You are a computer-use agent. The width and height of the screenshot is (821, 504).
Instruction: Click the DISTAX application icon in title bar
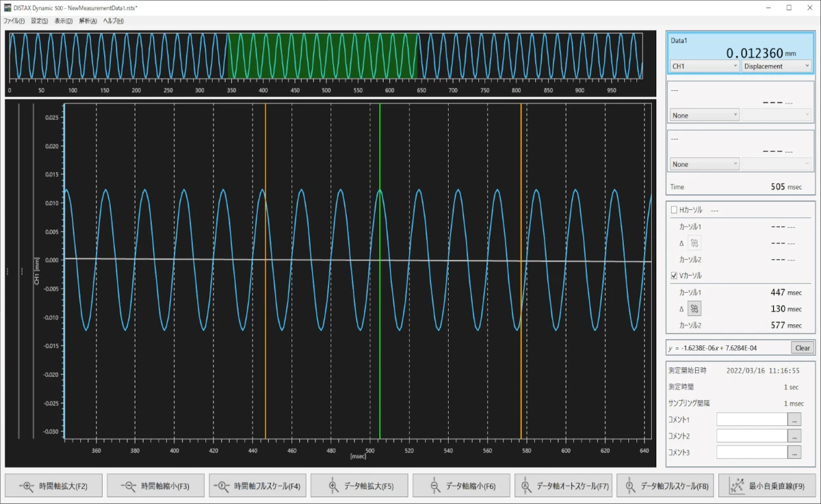[x=7, y=7]
